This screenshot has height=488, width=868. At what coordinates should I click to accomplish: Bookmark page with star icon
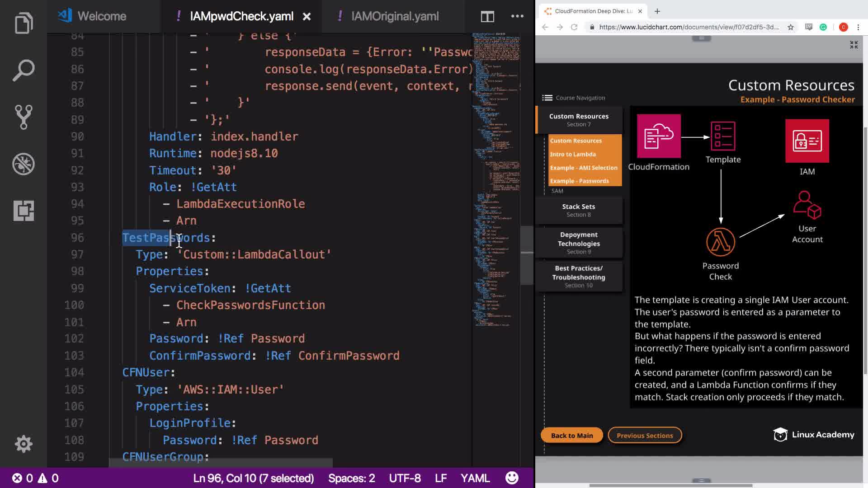pyautogui.click(x=790, y=27)
